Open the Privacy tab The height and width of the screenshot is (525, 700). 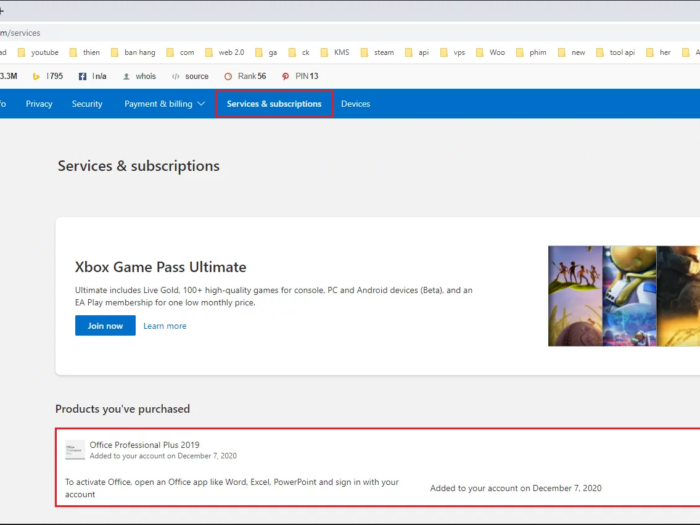(39, 104)
